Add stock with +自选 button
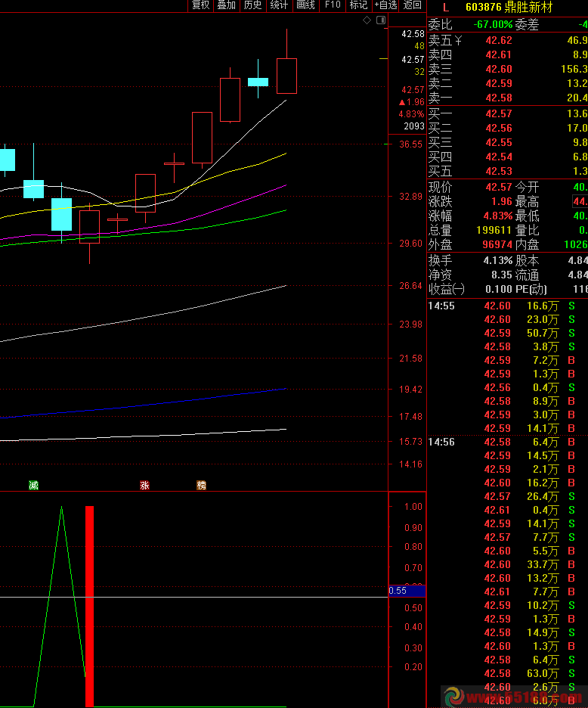The image size is (588, 708). click(386, 5)
